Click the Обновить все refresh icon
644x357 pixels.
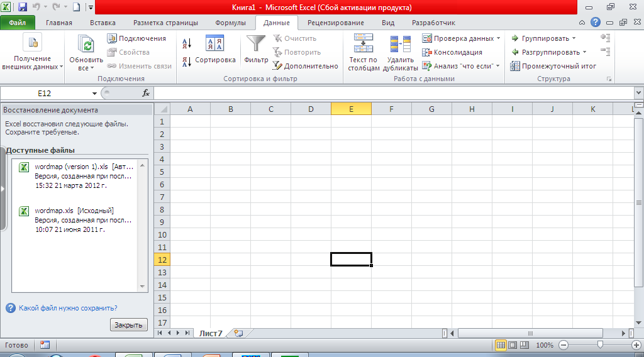[86, 44]
